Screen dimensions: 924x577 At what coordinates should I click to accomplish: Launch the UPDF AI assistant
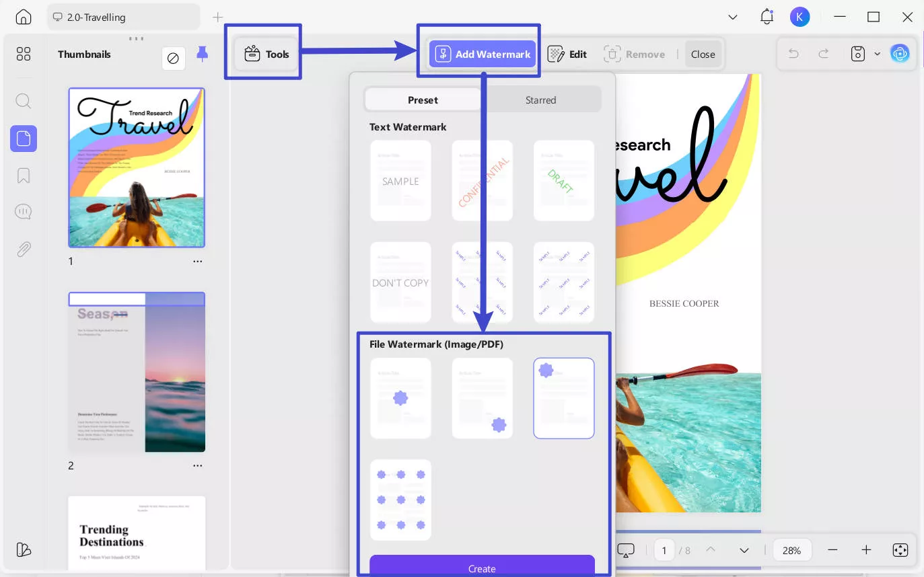(900, 53)
